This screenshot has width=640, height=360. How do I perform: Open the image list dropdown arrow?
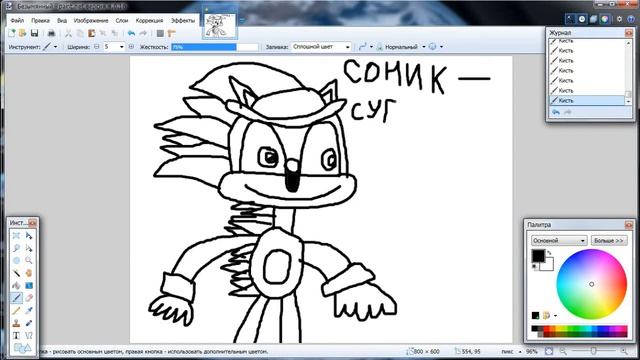[242, 20]
